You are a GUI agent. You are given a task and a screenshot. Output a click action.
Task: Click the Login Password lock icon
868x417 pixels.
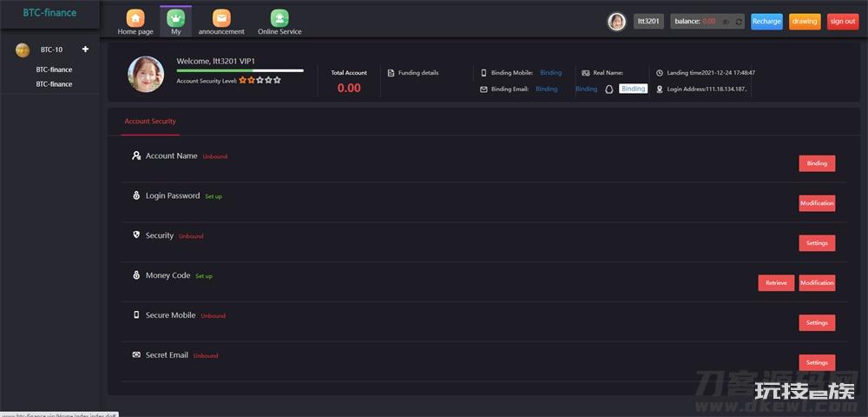(x=136, y=195)
